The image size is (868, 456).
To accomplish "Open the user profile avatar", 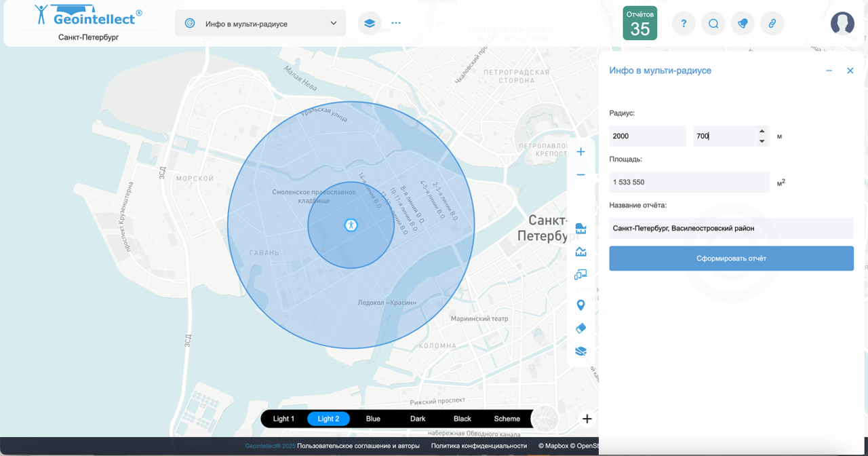I will point(842,23).
